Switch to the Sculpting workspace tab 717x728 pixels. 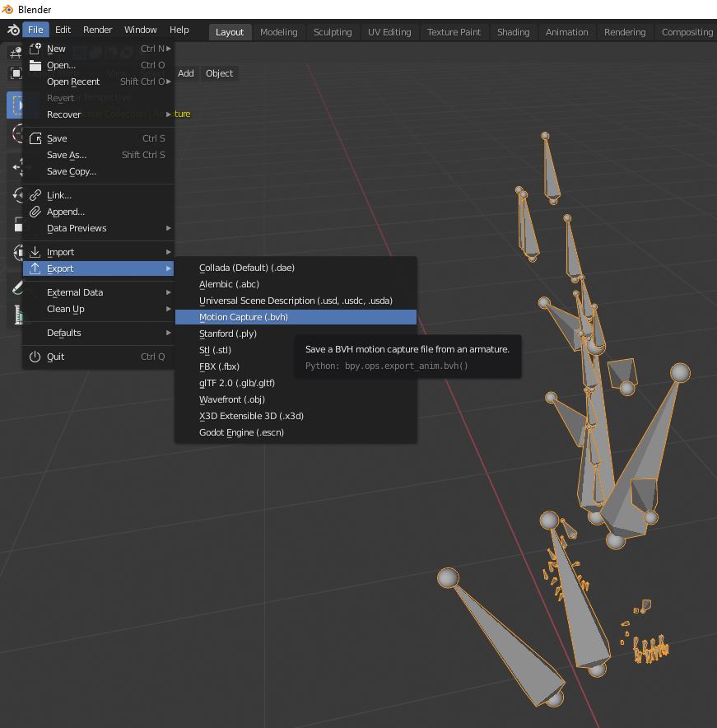pyautogui.click(x=333, y=32)
